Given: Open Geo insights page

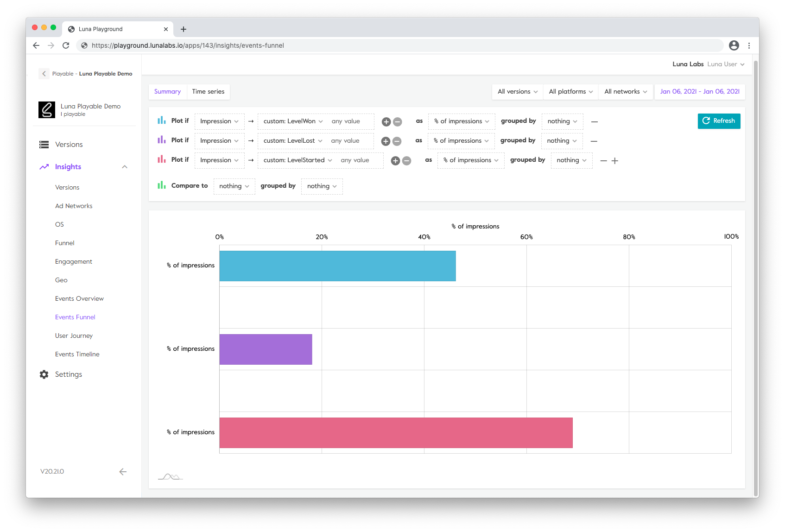Looking at the screenshot, I should 61,280.
